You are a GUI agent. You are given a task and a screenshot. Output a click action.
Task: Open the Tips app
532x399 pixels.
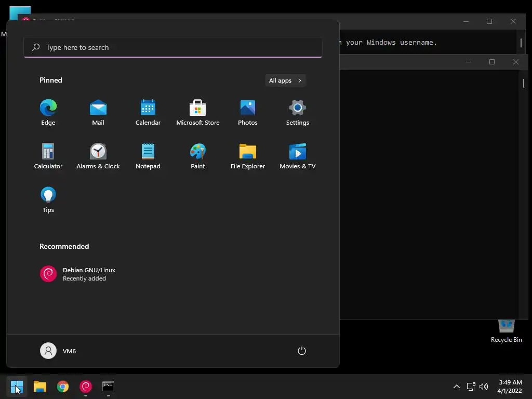tap(48, 200)
